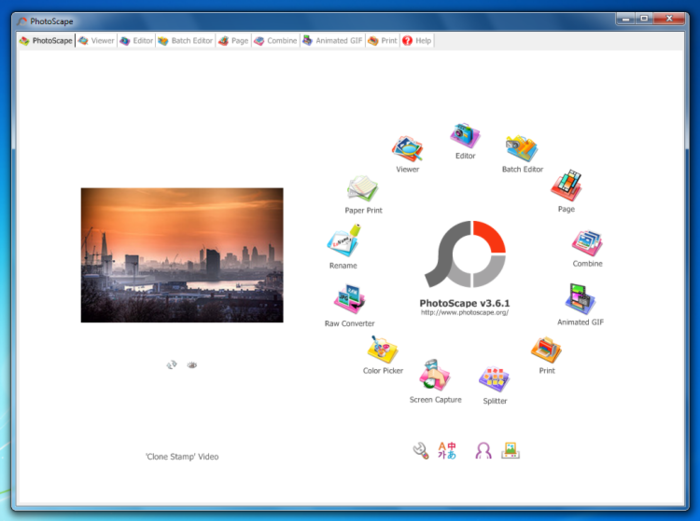Screen dimensions: 700x521
Task: Click the PhotoScape title bar icon
Action: 22,21
